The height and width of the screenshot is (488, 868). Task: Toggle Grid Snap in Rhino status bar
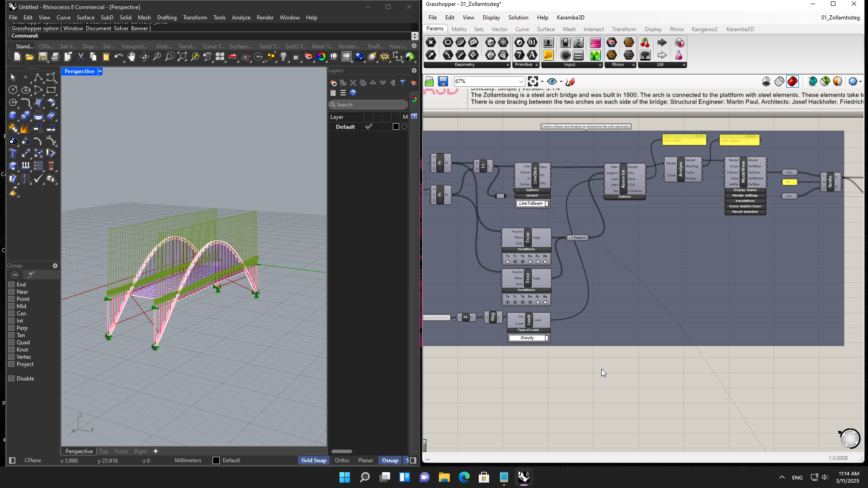pyautogui.click(x=314, y=460)
